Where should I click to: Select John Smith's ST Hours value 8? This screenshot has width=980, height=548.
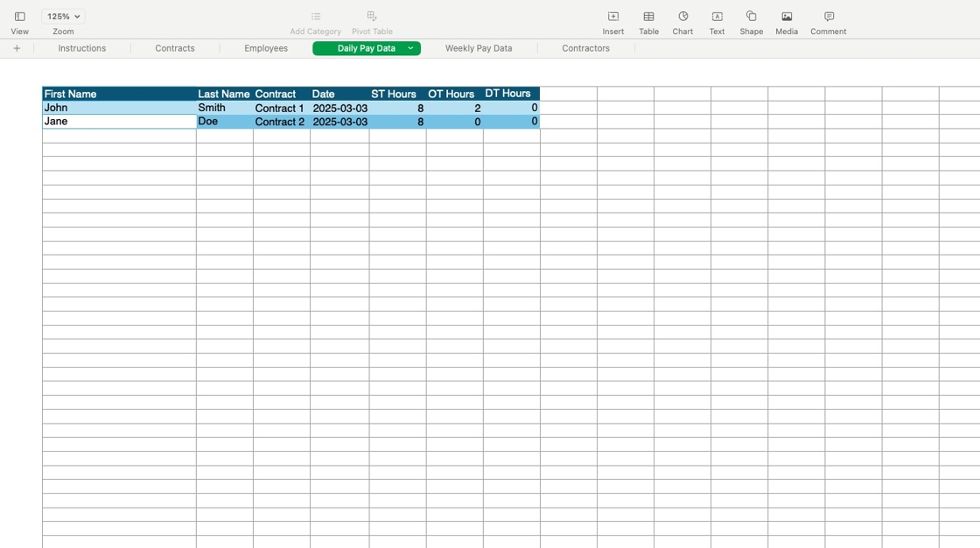click(x=397, y=108)
